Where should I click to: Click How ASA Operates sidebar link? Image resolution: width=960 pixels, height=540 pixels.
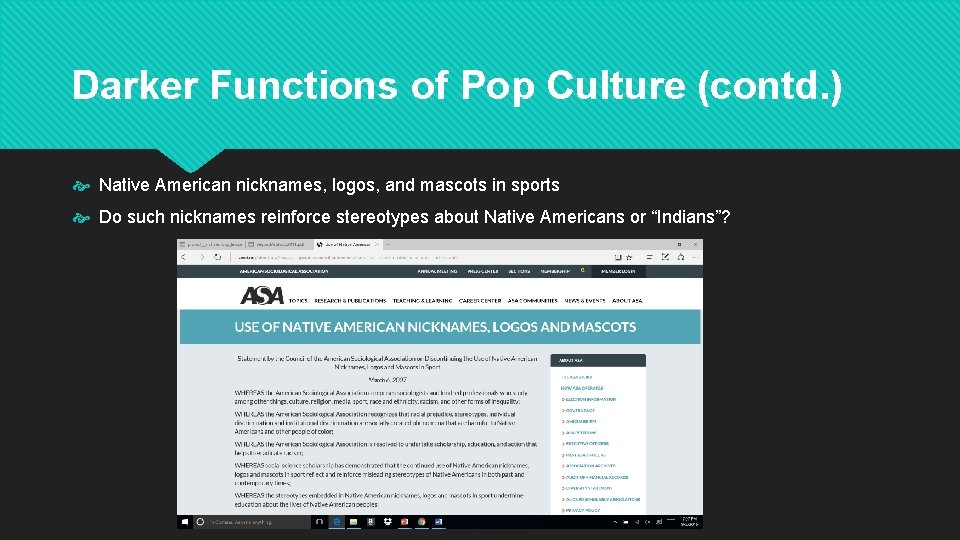click(582, 388)
